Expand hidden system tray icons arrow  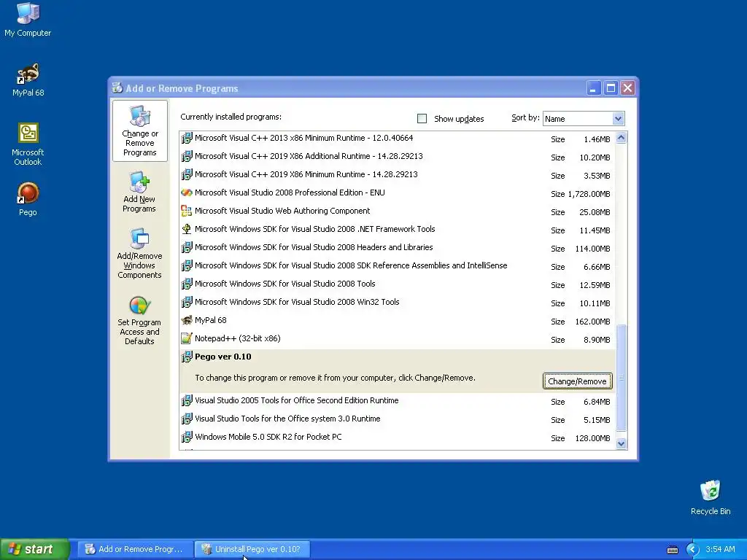[x=692, y=550]
